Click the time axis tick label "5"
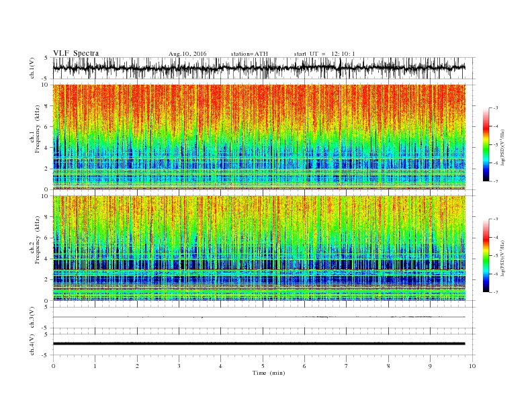This screenshot has width=532, height=411. tap(263, 366)
